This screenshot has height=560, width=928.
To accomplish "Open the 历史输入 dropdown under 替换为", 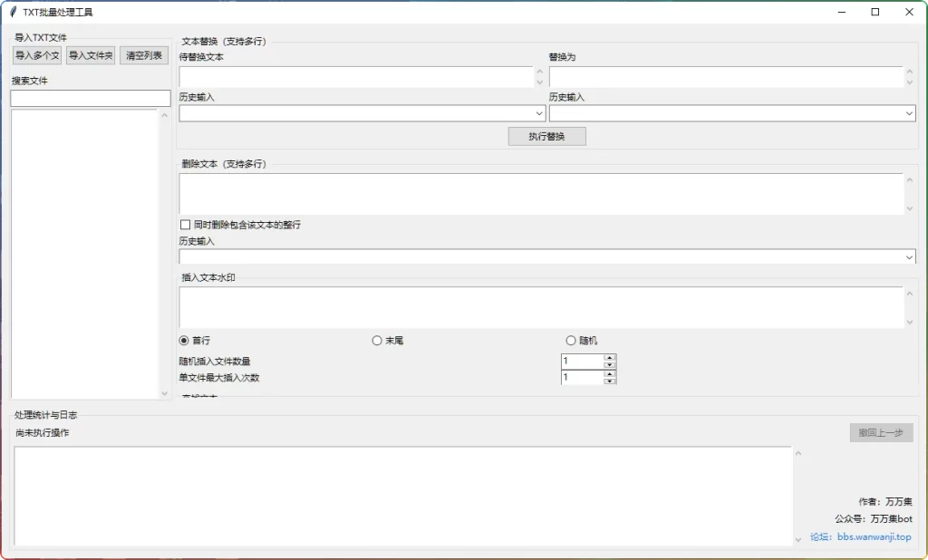I will (909, 112).
